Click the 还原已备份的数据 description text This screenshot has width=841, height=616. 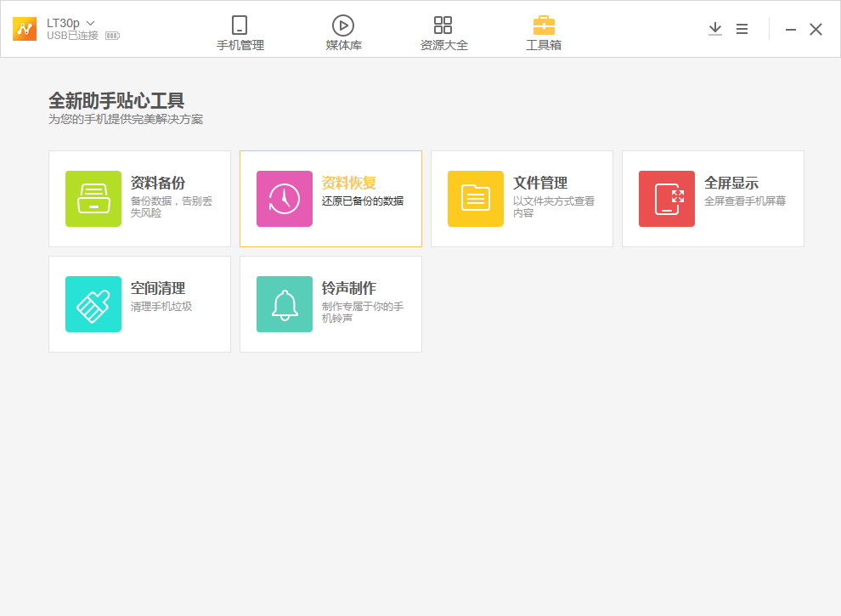click(x=363, y=201)
